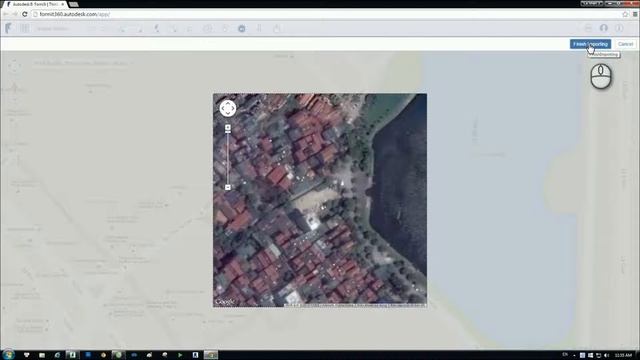Click the map zoom slider track
This screenshot has height=360, width=640.
[228, 158]
